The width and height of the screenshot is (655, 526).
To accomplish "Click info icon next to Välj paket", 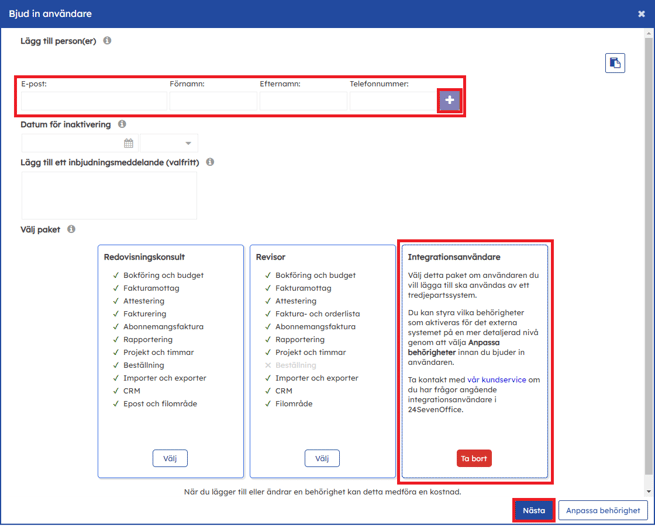I will pyautogui.click(x=71, y=230).
